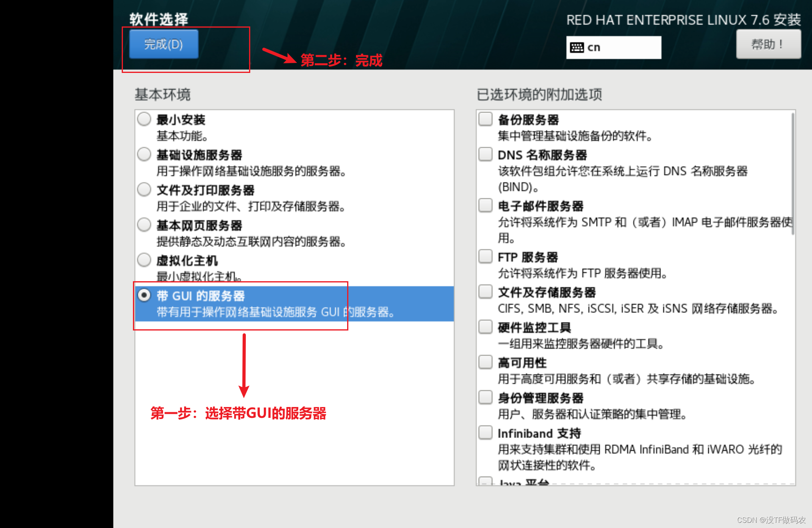
Task: Click the add-ons list scrollbar
Action: (792, 174)
